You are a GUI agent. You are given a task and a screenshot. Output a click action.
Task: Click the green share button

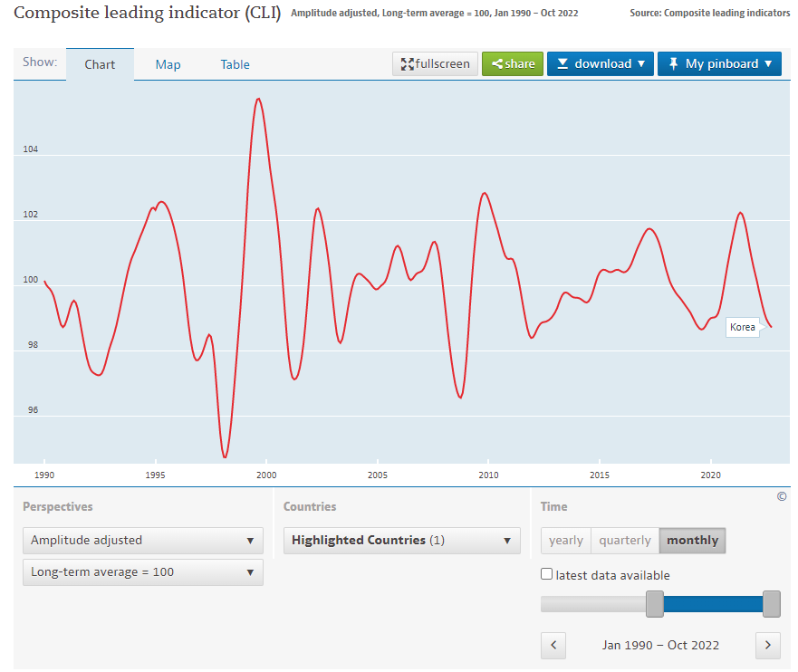tap(513, 63)
